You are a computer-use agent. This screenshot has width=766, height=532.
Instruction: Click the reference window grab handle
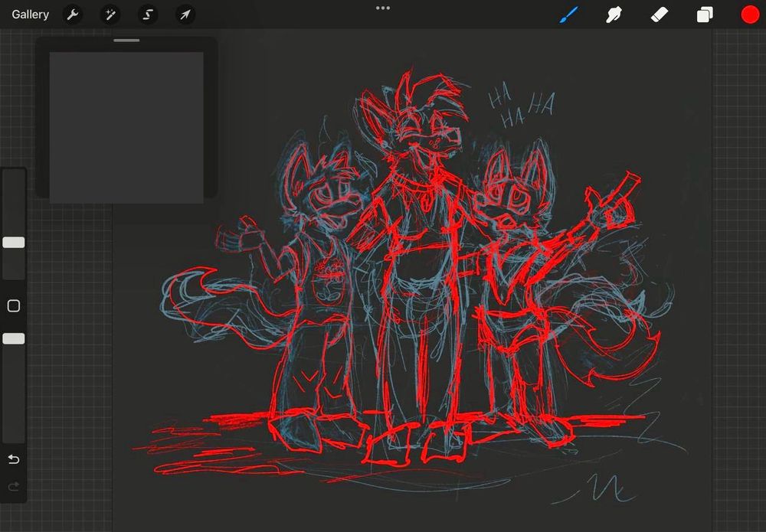point(126,41)
